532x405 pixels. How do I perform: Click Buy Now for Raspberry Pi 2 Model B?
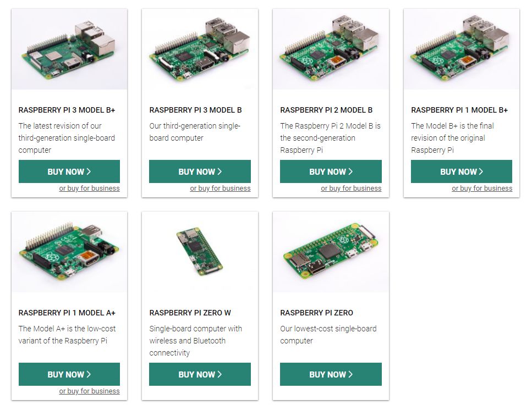click(331, 171)
